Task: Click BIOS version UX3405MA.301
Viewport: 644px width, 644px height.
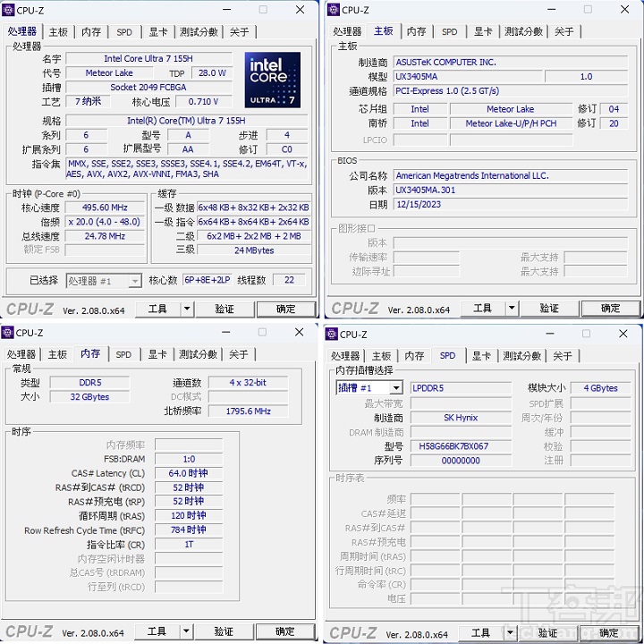Action: [x=511, y=190]
